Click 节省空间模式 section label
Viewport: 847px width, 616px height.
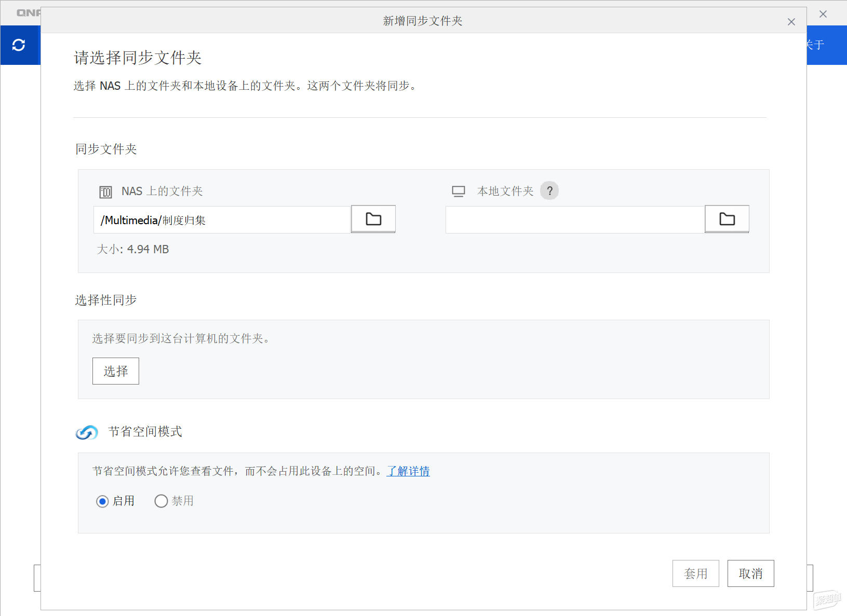pyautogui.click(x=145, y=432)
